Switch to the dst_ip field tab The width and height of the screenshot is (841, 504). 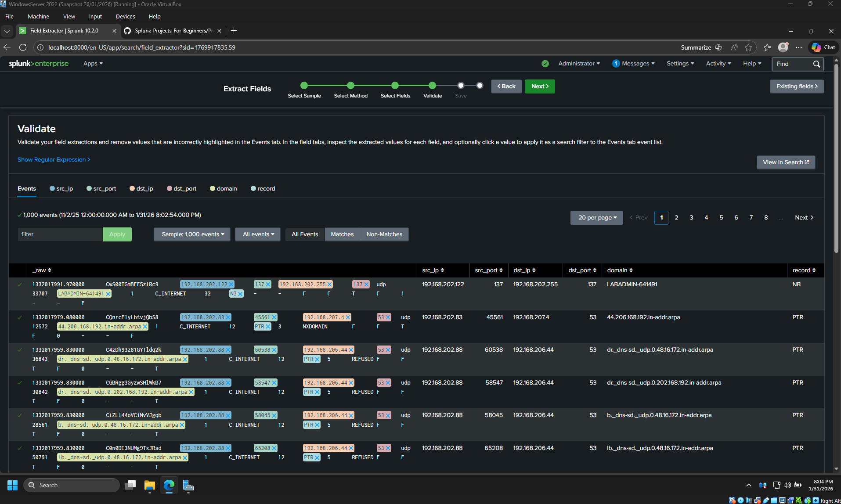144,189
